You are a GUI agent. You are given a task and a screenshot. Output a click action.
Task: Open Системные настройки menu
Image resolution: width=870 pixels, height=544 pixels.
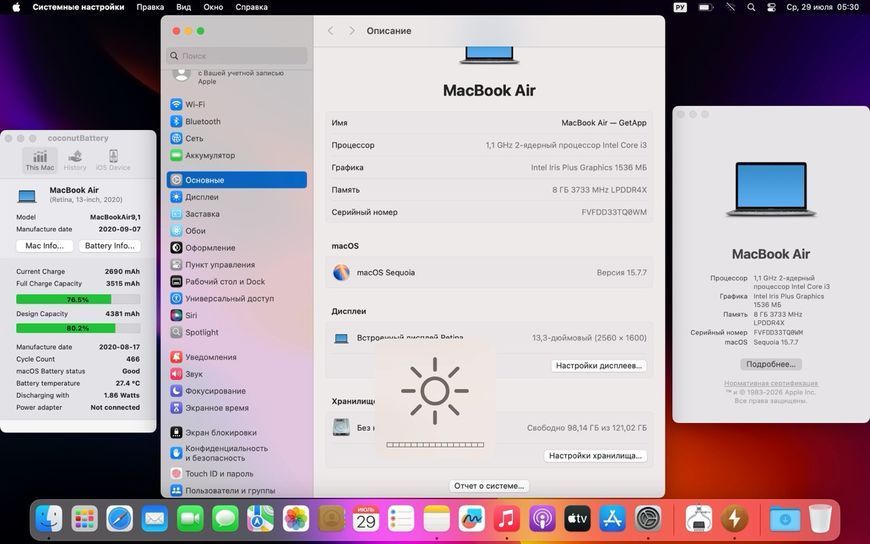tap(78, 7)
